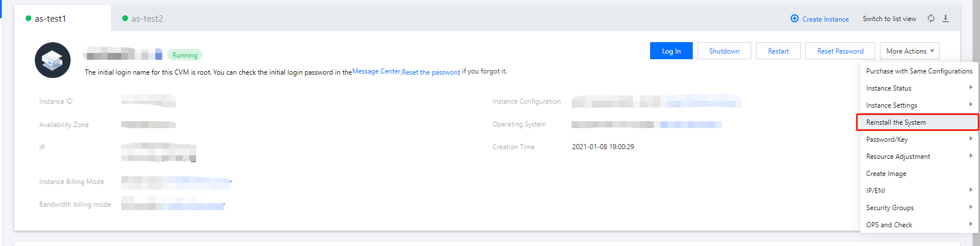The width and height of the screenshot is (980, 246).
Task: Click the green status dot on as-test1
Action: click(x=28, y=18)
